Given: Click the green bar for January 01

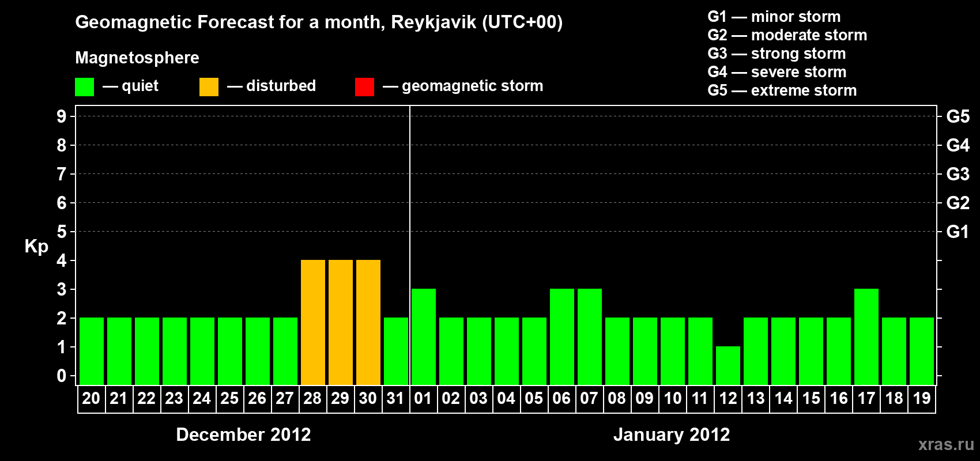Looking at the screenshot, I should coord(424,337).
